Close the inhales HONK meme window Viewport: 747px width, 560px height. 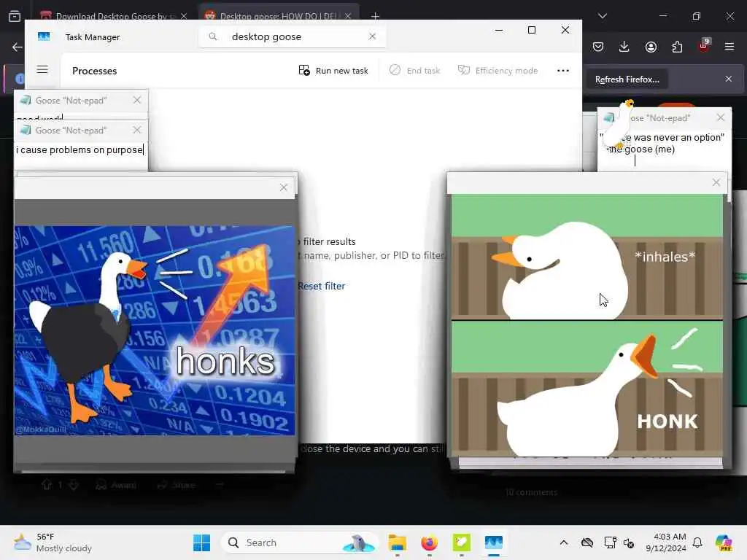point(716,182)
